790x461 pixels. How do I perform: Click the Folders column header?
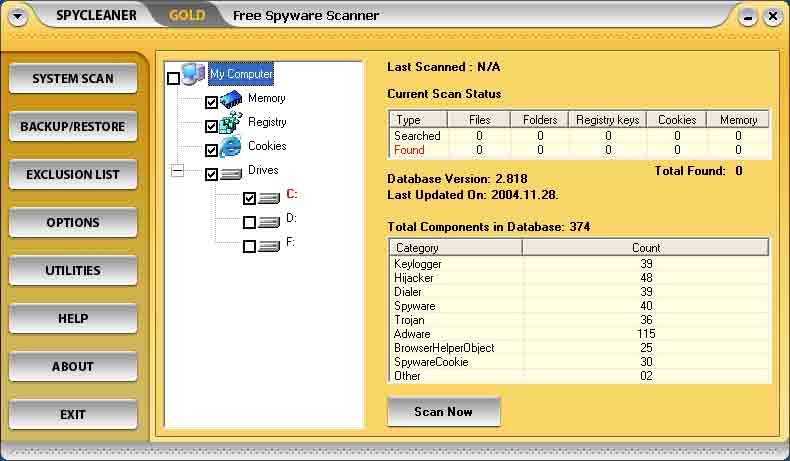[540, 120]
